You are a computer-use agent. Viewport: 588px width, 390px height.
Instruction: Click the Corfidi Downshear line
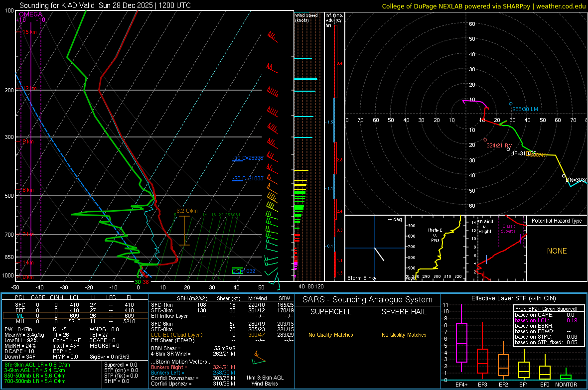(193, 378)
